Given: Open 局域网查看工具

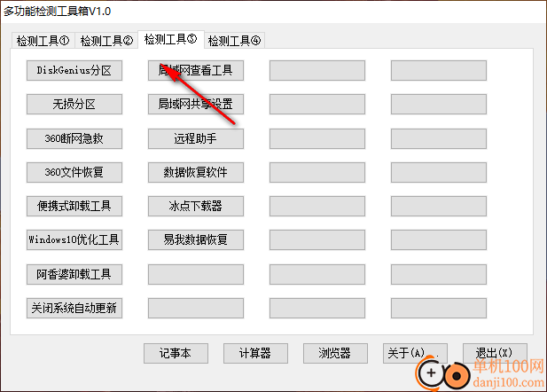Looking at the screenshot, I should pos(196,71).
